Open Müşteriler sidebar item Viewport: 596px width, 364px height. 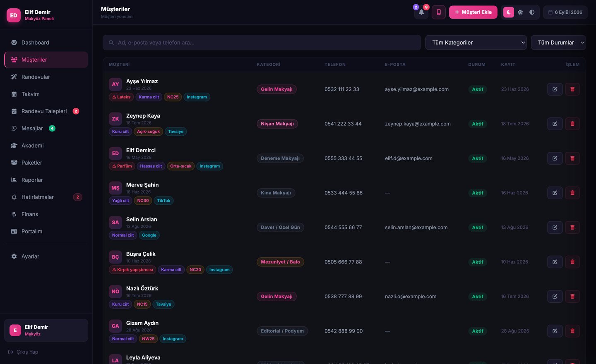coord(46,60)
